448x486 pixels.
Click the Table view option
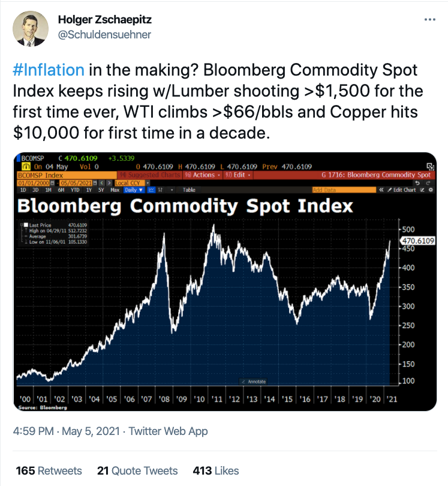pos(189,190)
